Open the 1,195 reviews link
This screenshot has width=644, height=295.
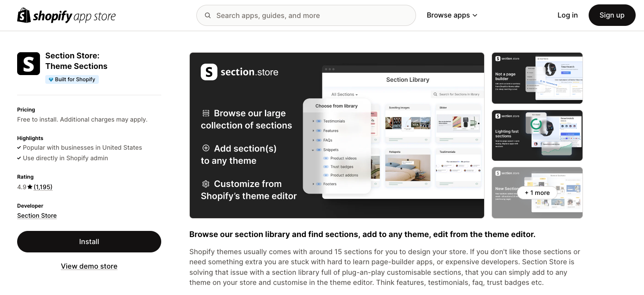pos(43,187)
